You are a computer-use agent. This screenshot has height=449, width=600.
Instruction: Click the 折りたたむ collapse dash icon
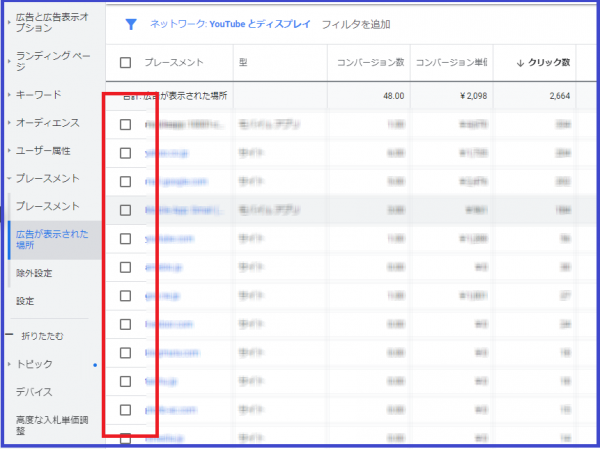10,335
